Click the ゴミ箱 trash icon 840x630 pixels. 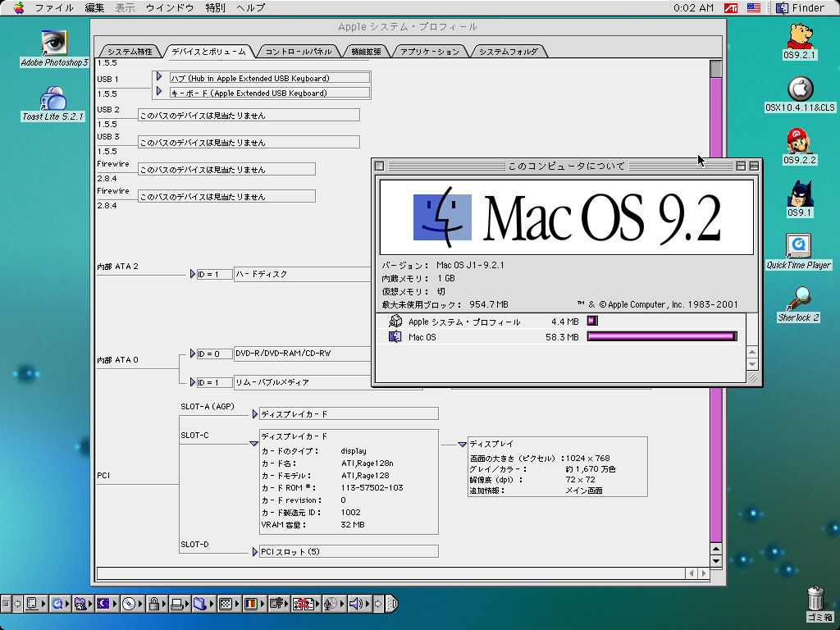815,598
